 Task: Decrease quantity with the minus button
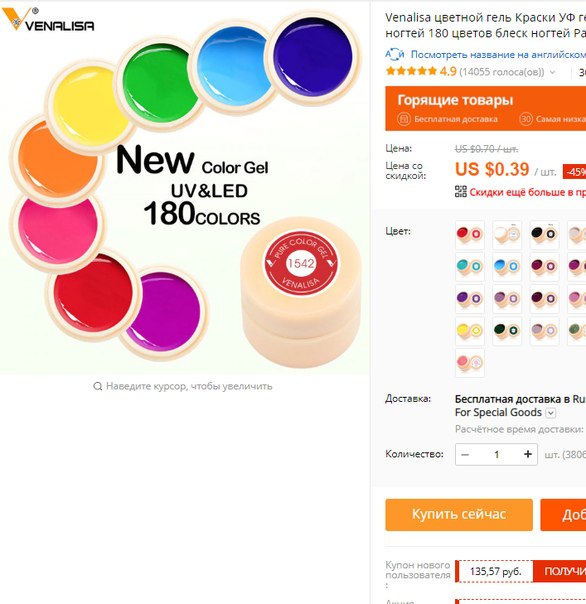point(465,455)
